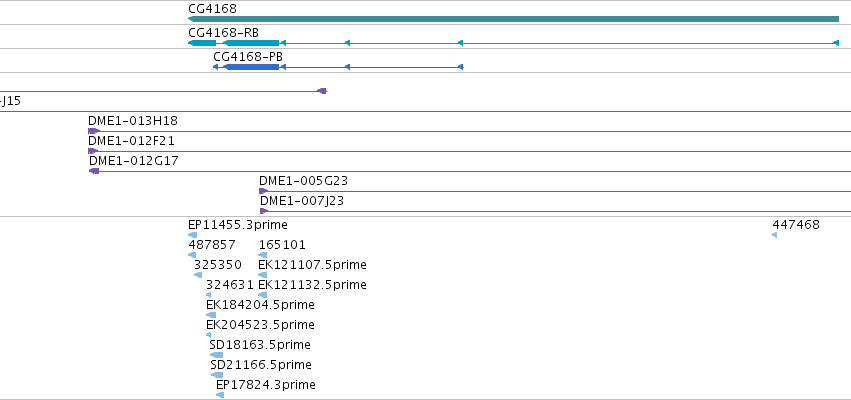
Task: Select the SD18163.5prime label
Action: click(x=260, y=345)
